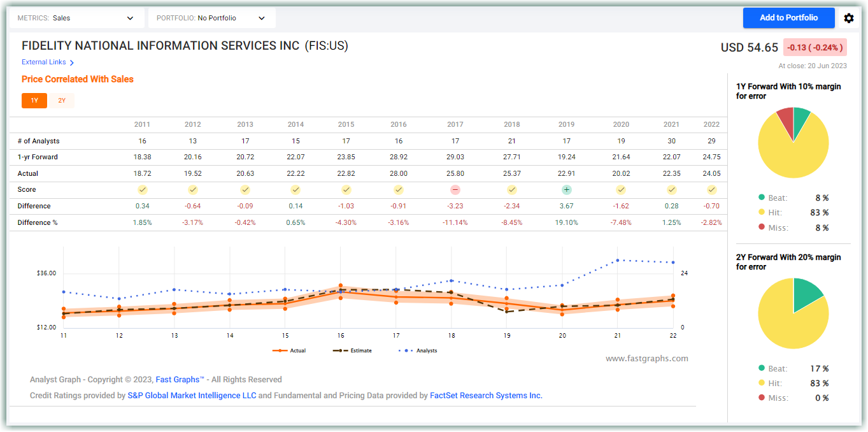Click the 2018 score check icon
Screen dimensions: 868x432
[512, 190]
